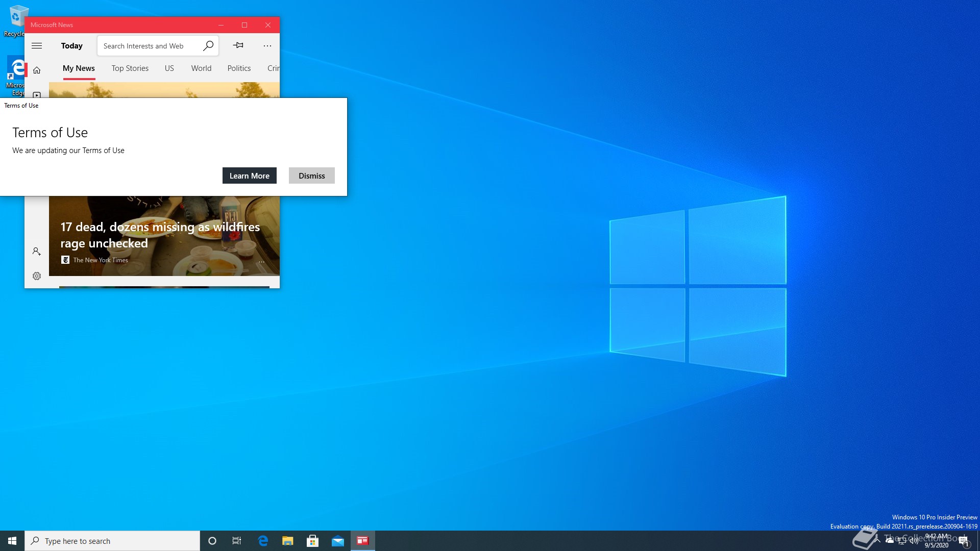The height and width of the screenshot is (551, 980).
Task: Click the Today heading in Microsoft News
Action: coord(72,46)
